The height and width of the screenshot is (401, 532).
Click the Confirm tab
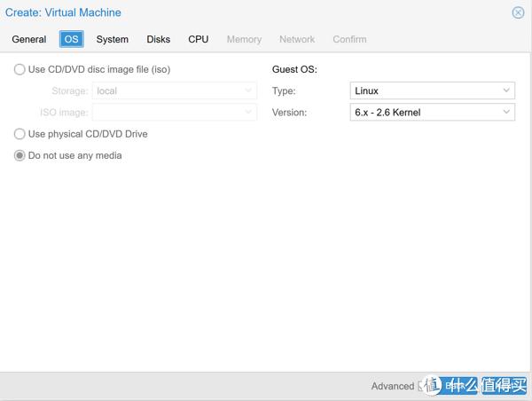(349, 39)
